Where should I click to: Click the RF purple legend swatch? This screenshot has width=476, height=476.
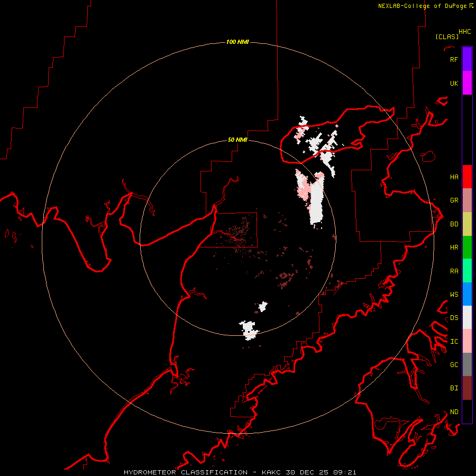[467, 59]
